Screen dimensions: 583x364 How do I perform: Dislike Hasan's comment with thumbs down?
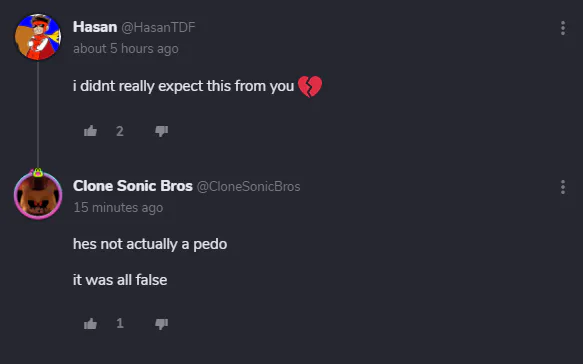[161, 131]
